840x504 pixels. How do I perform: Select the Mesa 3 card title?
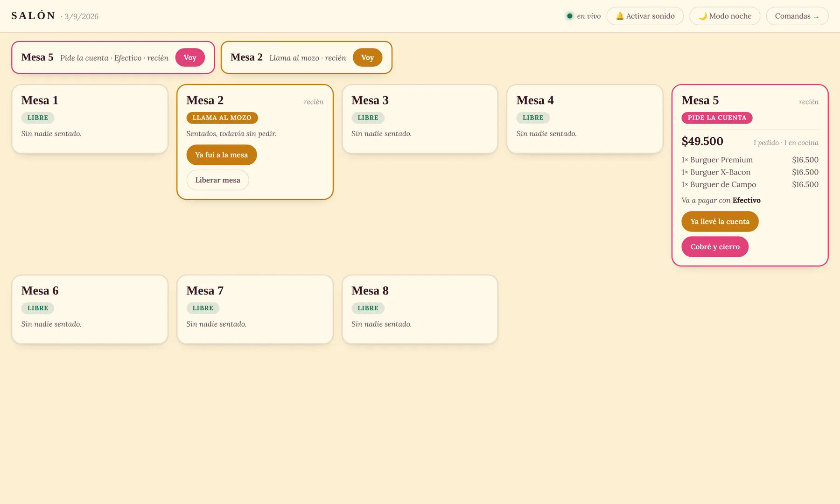(x=370, y=100)
